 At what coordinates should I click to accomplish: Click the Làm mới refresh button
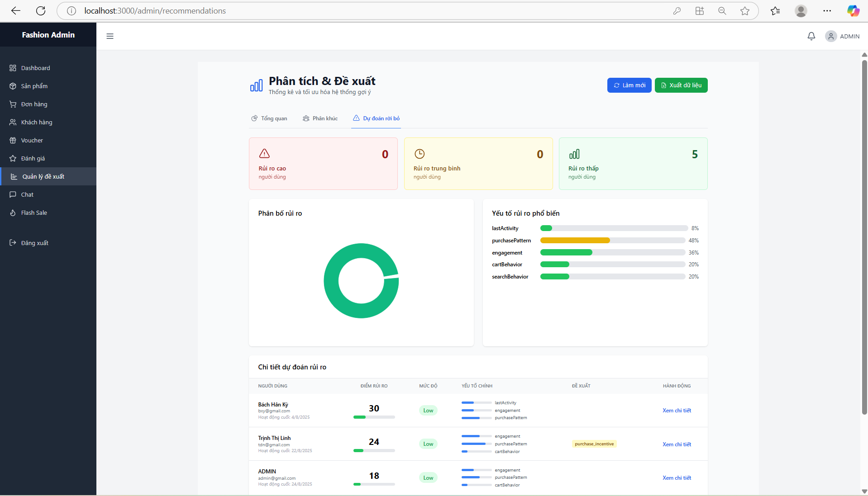point(629,85)
